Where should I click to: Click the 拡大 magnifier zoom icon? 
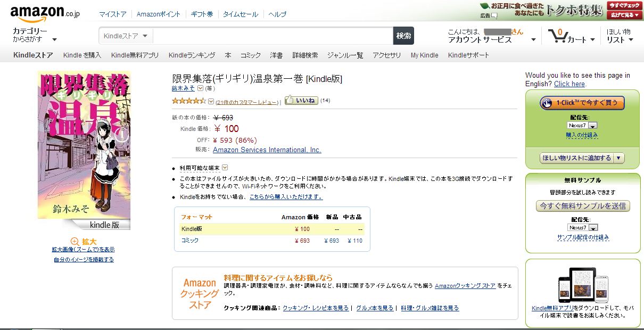coord(75,242)
